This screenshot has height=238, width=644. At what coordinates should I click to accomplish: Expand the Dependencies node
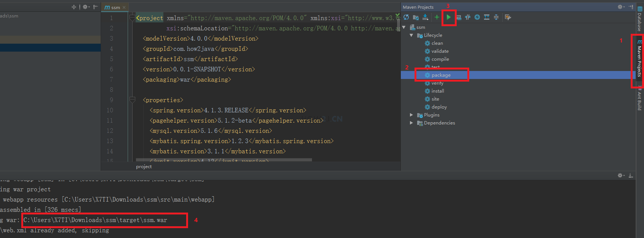click(411, 123)
